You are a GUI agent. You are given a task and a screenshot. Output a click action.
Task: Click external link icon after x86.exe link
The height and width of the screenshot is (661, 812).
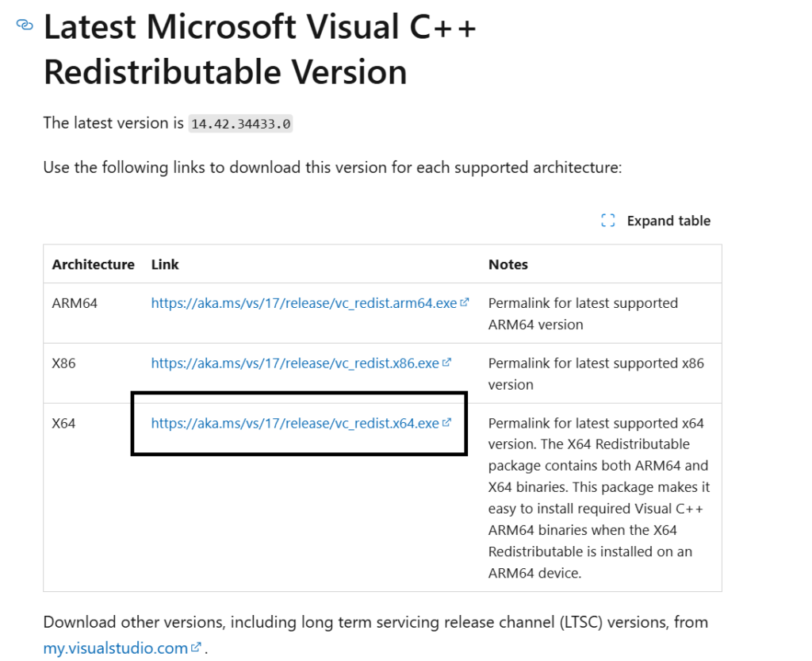pos(447,362)
